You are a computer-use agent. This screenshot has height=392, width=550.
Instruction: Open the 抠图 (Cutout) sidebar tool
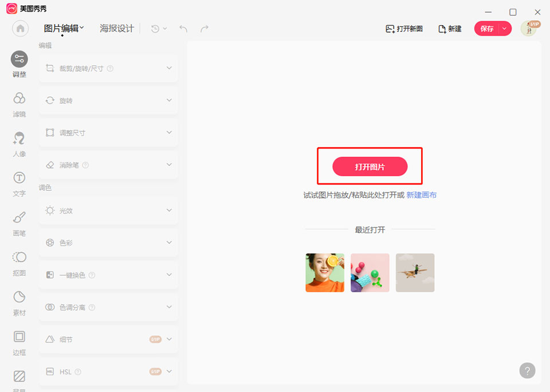pyautogui.click(x=19, y=263)
